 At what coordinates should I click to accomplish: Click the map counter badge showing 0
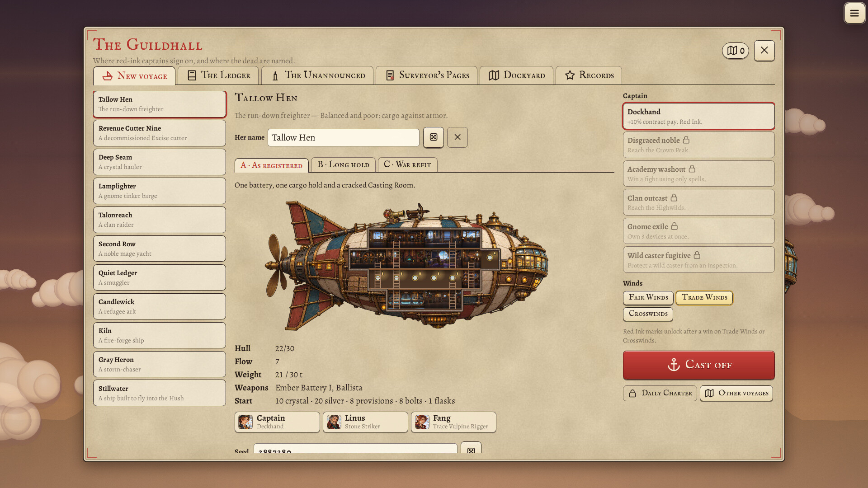[x=735, y=51]
